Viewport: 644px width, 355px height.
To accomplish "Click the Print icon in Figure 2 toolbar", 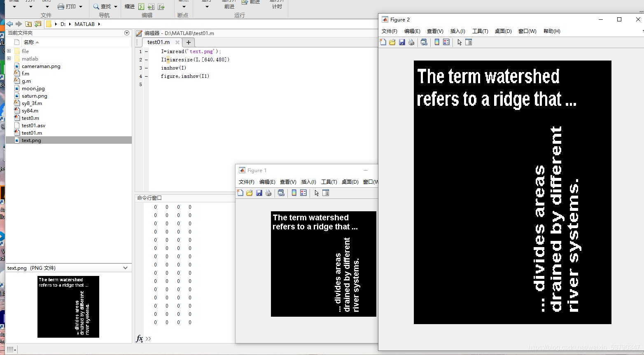I will tap(411, 42).
